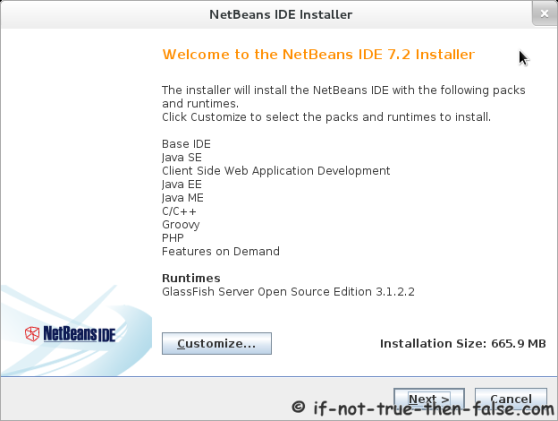Click the 'Runtimes' heading
This screenshot has height=421, width=558.
pos(191,278)
